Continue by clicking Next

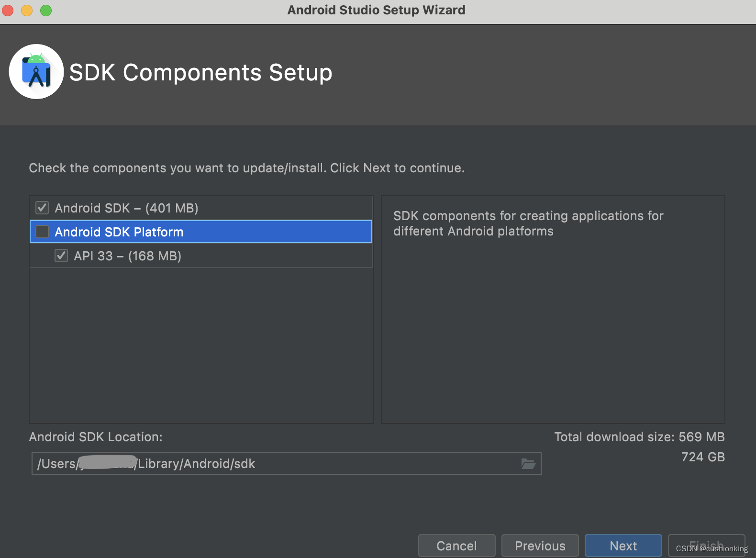pos(623,546)
